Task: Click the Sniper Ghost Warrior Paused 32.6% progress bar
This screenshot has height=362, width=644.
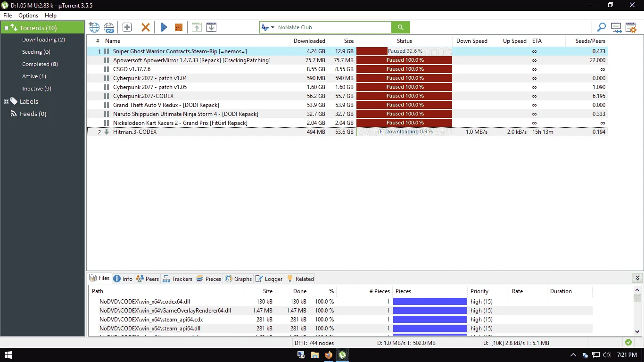Action: coord(405,51)
